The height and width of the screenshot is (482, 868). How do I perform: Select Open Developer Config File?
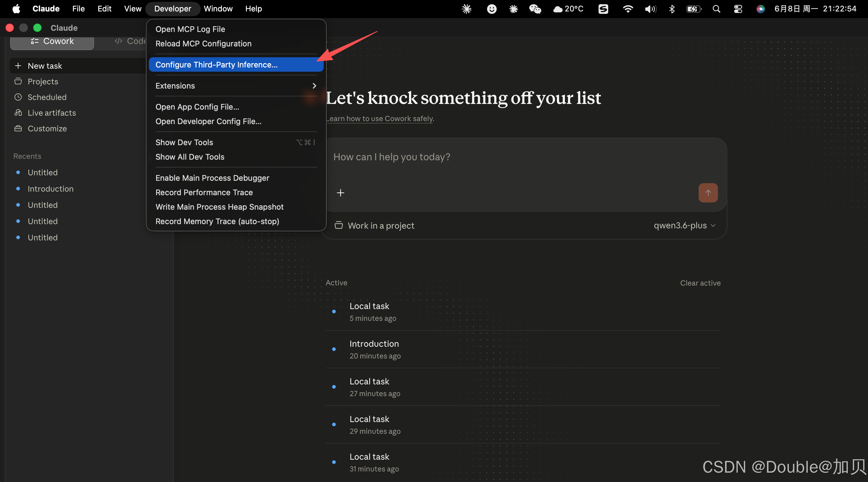(x=236, y=121)
